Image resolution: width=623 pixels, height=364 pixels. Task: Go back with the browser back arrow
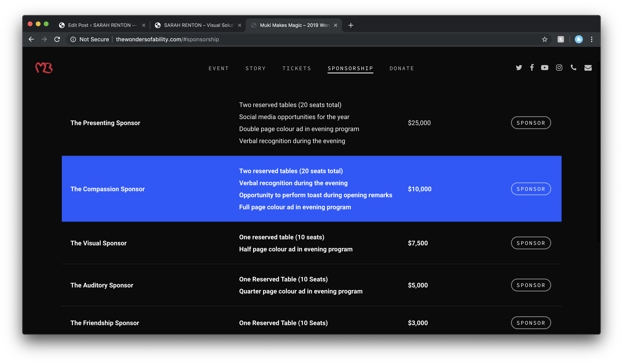click(31, 39)
